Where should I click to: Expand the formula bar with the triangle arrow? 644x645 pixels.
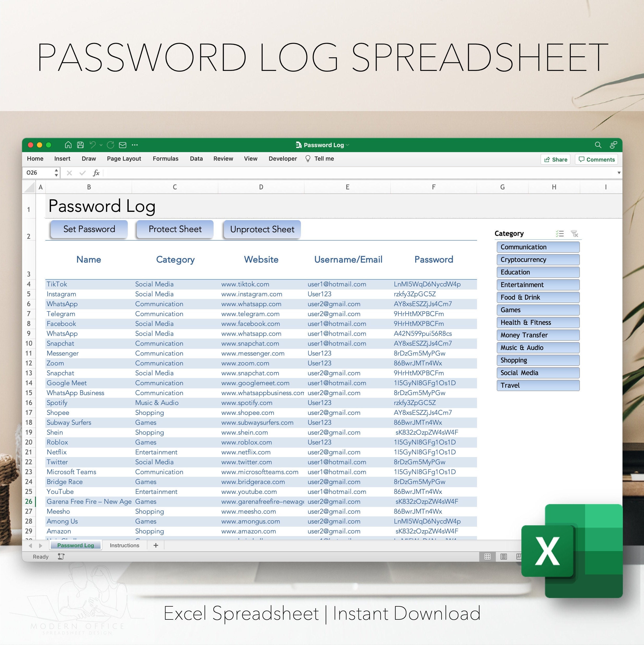click(619, 173)
